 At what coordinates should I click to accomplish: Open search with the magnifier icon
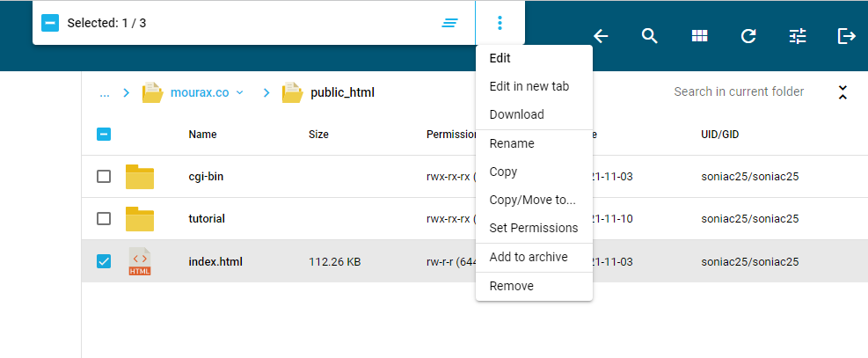pos(649,36)
